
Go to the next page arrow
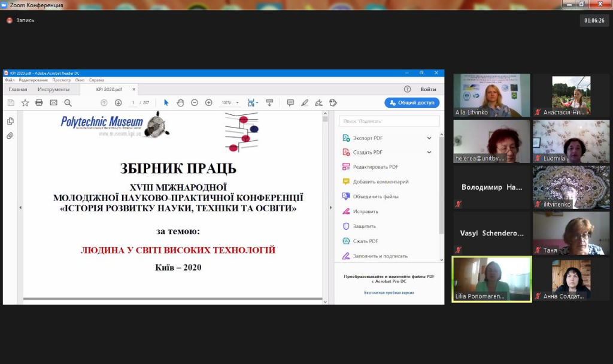point(119,103)
